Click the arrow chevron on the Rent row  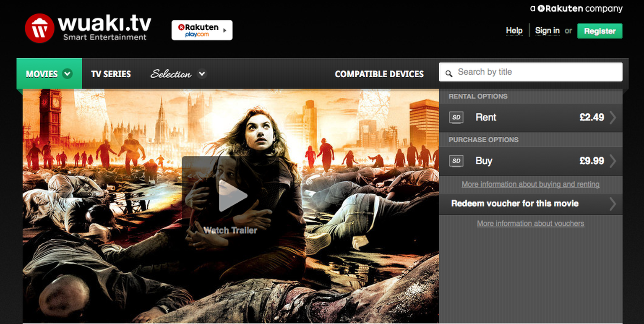click(613, 118)
